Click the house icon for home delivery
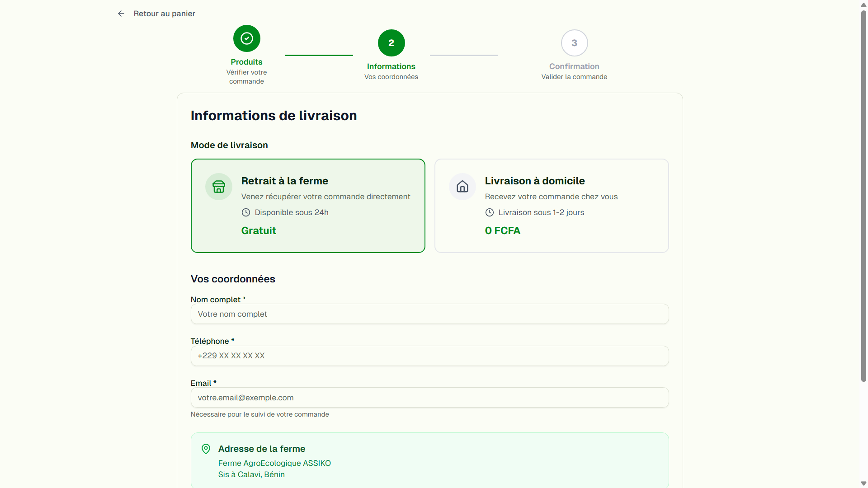 pyautogui.click(x=462, y=187)
